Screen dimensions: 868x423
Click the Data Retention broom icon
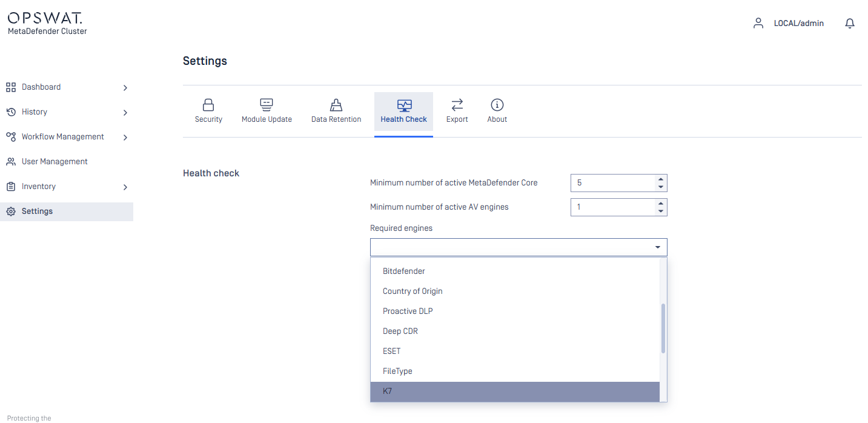336,105
